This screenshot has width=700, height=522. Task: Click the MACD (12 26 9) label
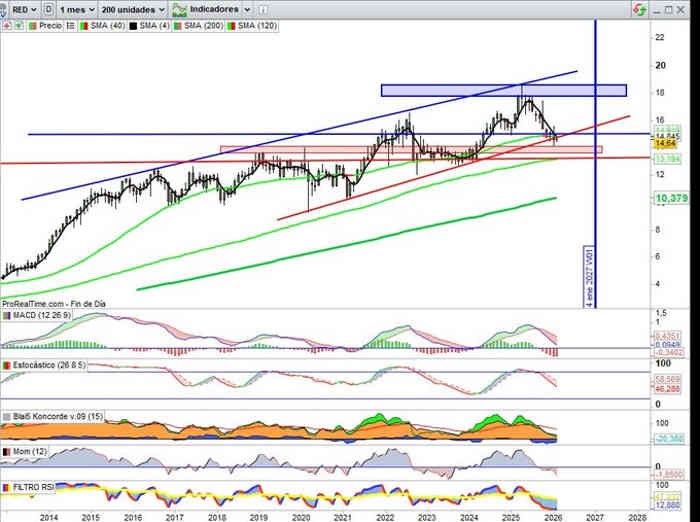point(40,317)
